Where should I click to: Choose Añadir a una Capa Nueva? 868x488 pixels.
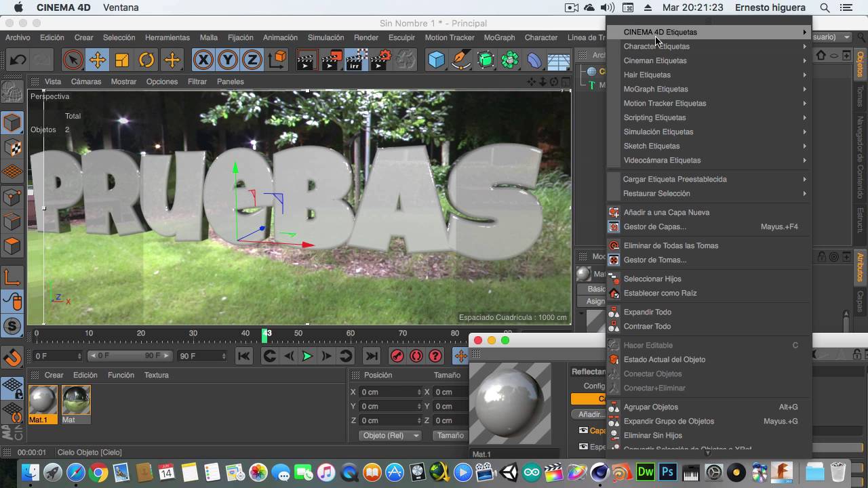click(x=709, y=212)
